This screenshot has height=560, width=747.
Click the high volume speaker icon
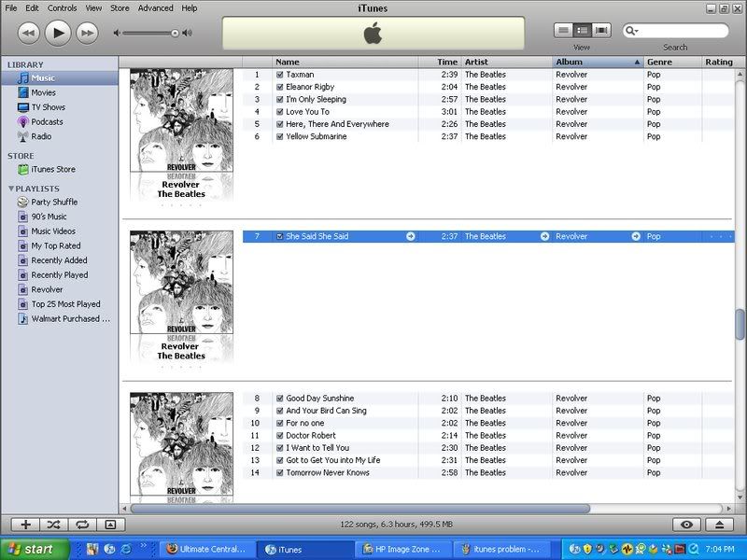188,33
